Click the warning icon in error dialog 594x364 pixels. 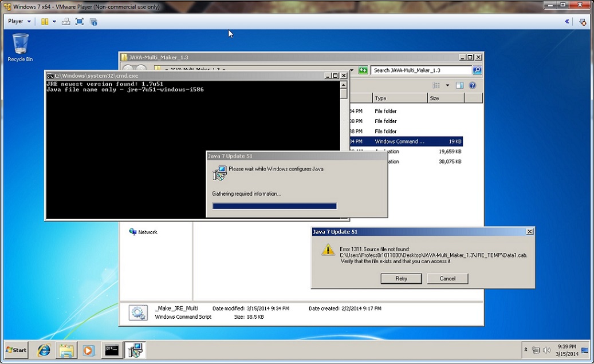(x=328, y=250)
